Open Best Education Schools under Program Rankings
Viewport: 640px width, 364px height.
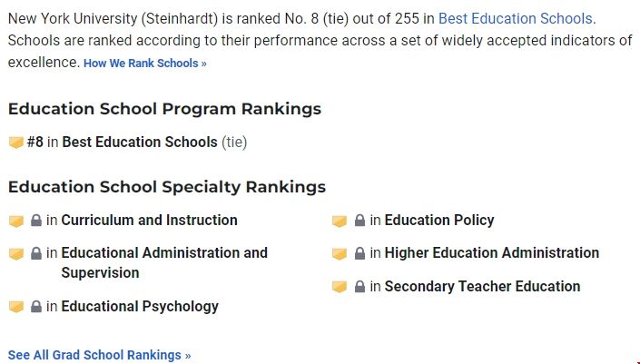(x=140, y=143)
